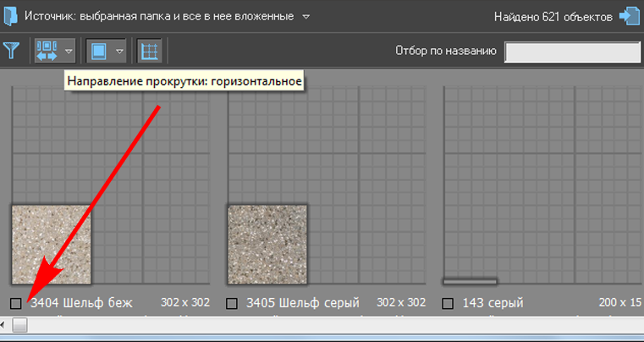Toggle the horizontal scroll direction button
Image resolution: width=644 pixels, height=342 pixels.
click(x=47, y=51)
